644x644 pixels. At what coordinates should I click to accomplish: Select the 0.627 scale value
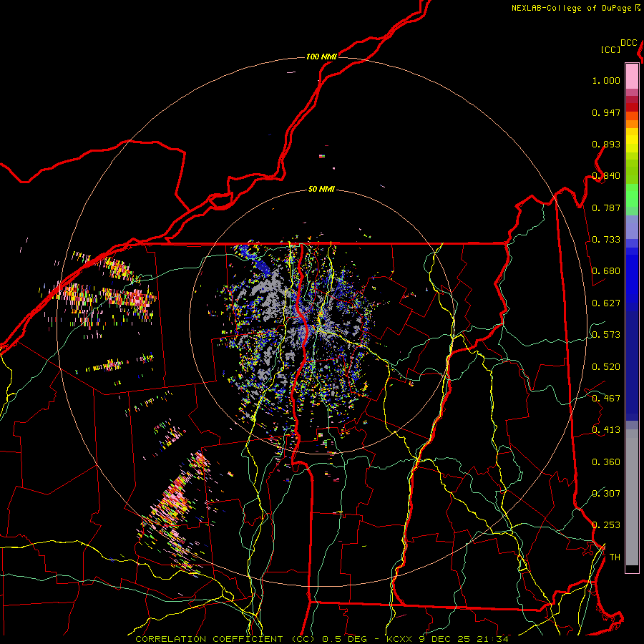pyautogui.click(x=606, y=303)
